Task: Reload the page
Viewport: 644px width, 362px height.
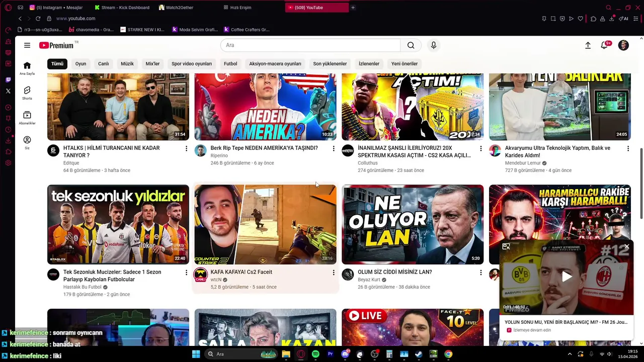Action: click(38, 19)
